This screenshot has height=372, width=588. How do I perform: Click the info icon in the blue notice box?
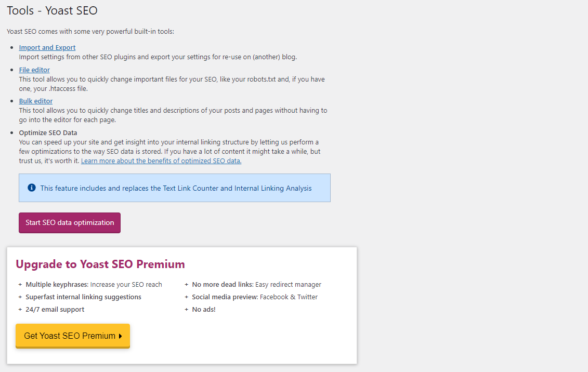(31, 188)
